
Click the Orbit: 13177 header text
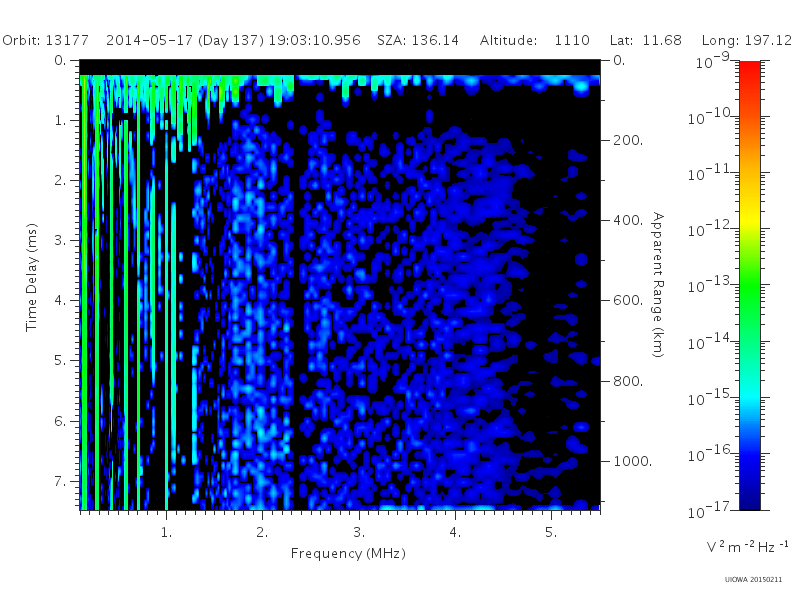coord(45,40)
